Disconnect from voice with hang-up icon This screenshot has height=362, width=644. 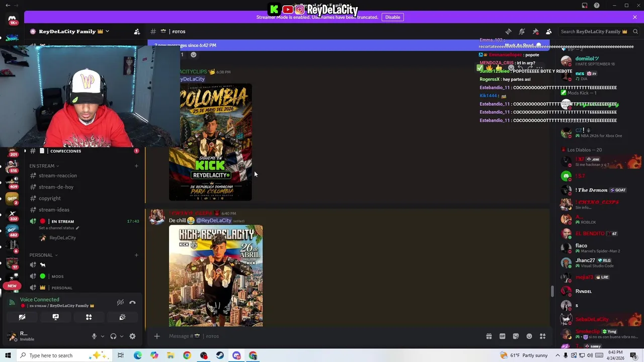(x=132, y=302)
